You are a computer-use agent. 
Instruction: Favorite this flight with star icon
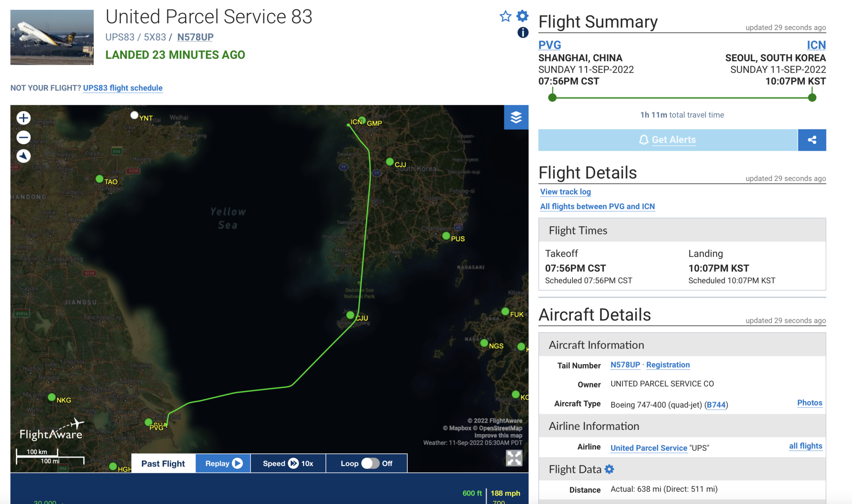click(x=505, y=16)
